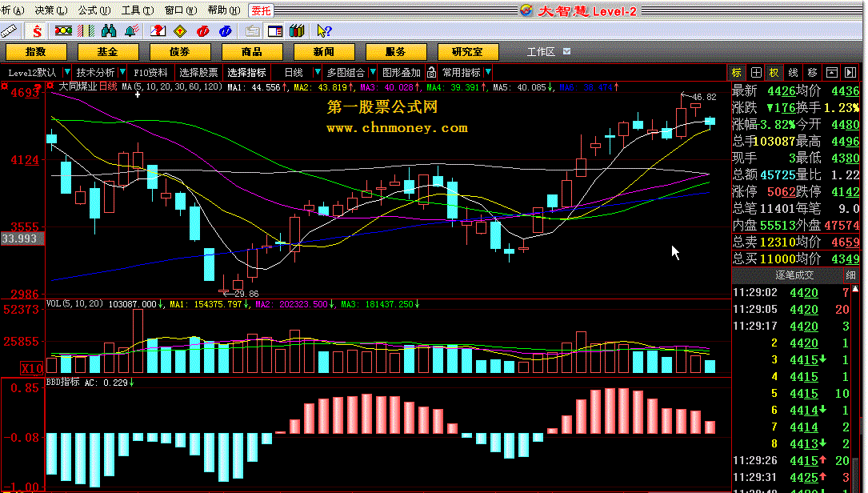This screenshot has height=493, width=868.
Task: Open the 帮助(H) menu
Action: point(224,10)
